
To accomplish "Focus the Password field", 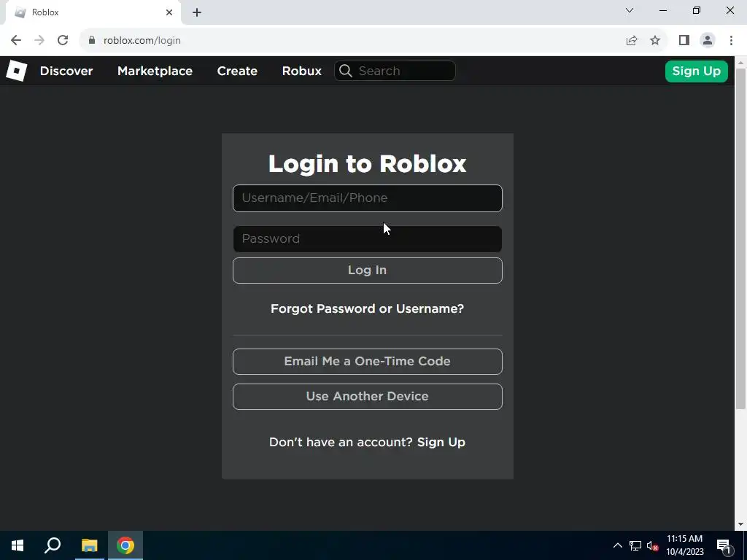I will click(368, 239).
